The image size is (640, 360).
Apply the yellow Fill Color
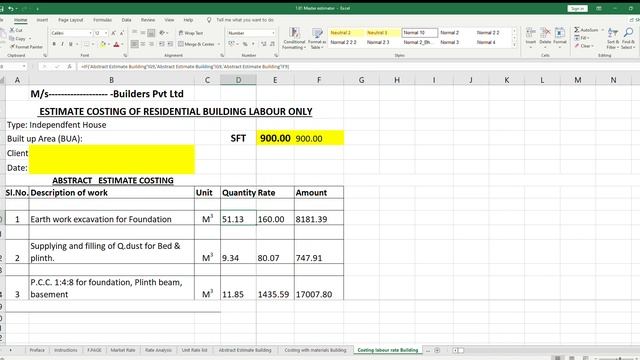[x=103, y=44]
